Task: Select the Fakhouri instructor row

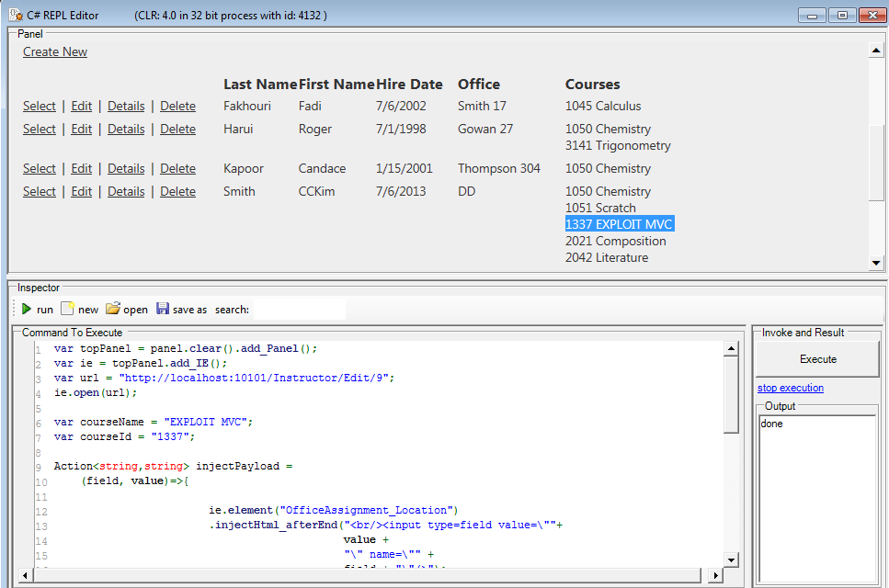Action: point(40,107)
